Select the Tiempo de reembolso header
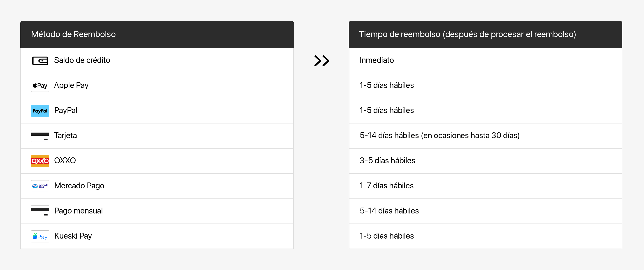The height and width of the screenshot is (270, 644). coord(467,34)
